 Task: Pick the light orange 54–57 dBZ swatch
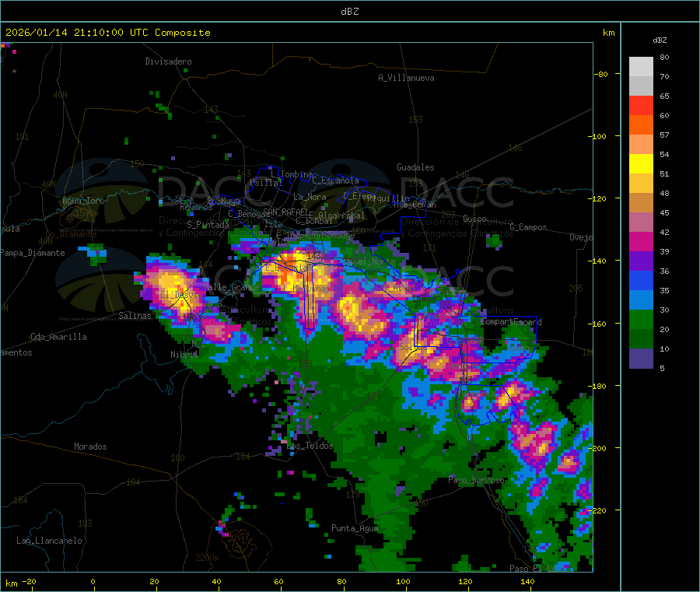click(641, 145)
